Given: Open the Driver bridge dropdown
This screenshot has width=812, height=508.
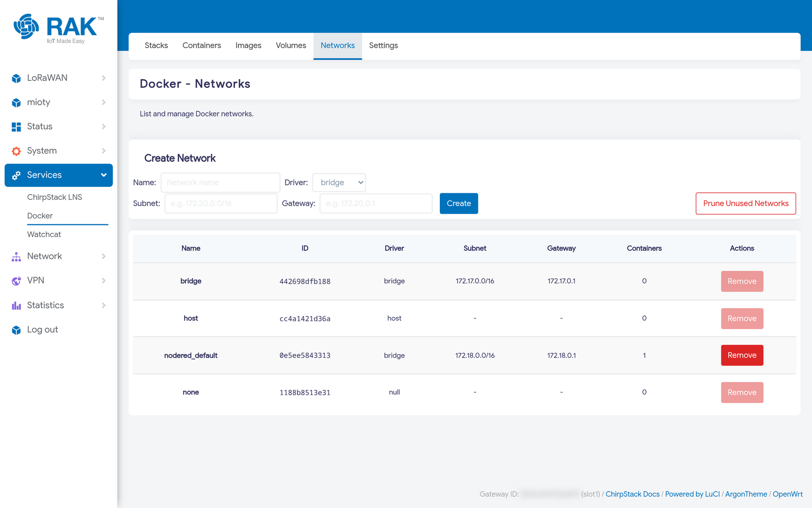Looking at the screenshot, I should pyautogui.click(x=339, y=183).
